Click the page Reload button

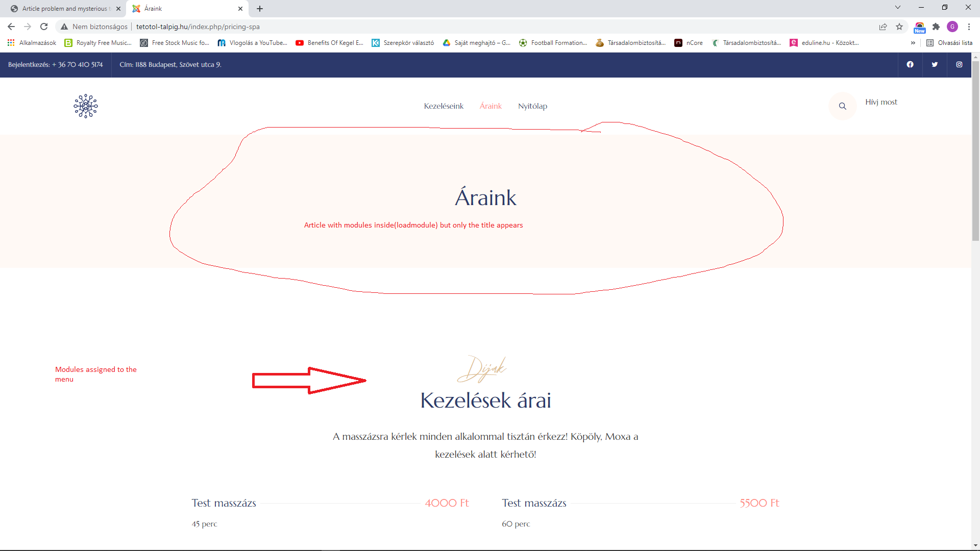coord(44,27)
